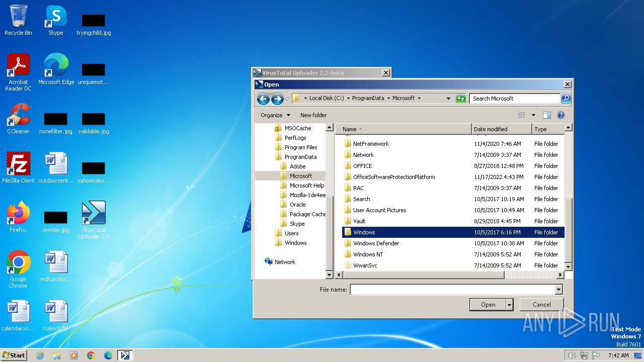Open Acrobat Reader DC shortcut

pyautogui.click(x=18, y=72)
